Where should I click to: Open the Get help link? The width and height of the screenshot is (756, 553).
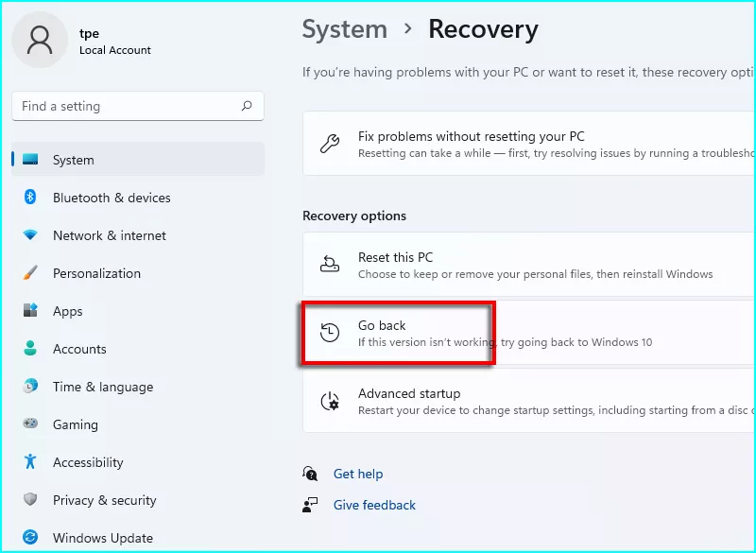[x=358, y=474]
